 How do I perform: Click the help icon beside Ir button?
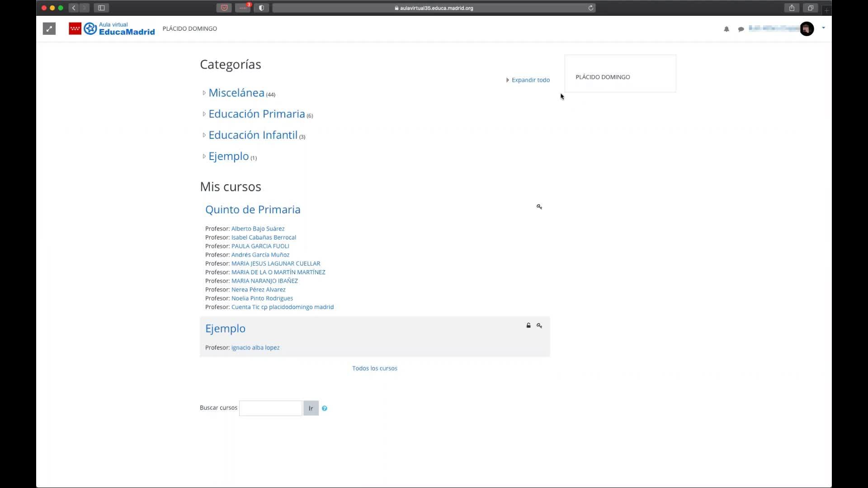click(324, 408)
